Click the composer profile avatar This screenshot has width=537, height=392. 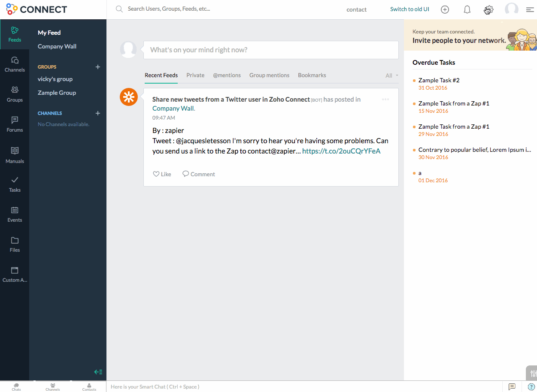pyautogui.click(x=128, y=50)
